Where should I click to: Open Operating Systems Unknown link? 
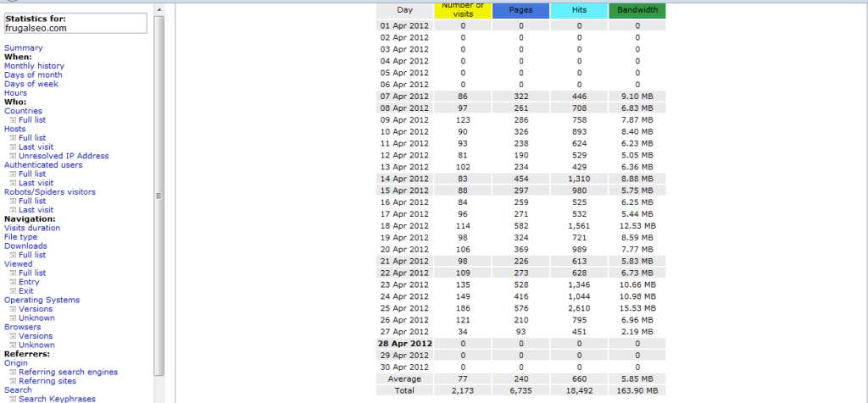coord(36,317)
